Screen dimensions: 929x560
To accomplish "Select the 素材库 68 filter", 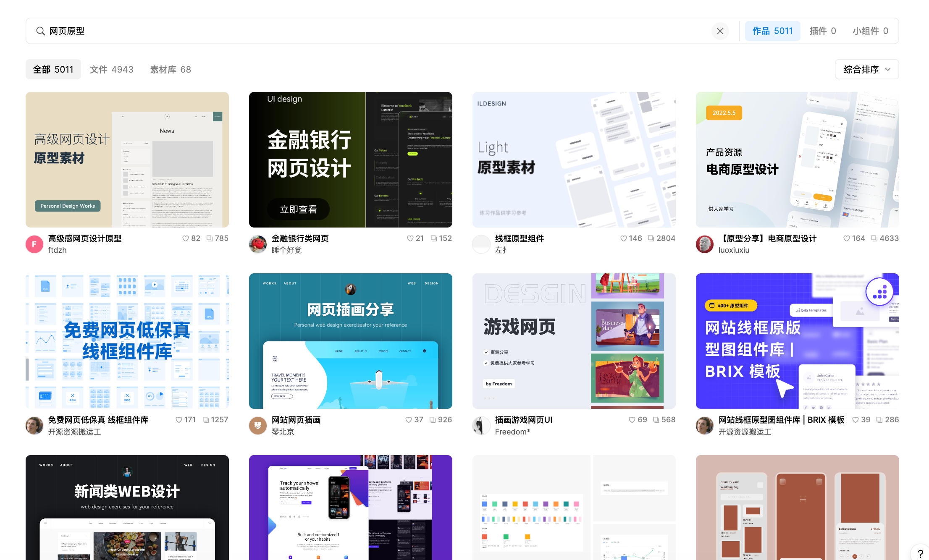I will [170, 69].
